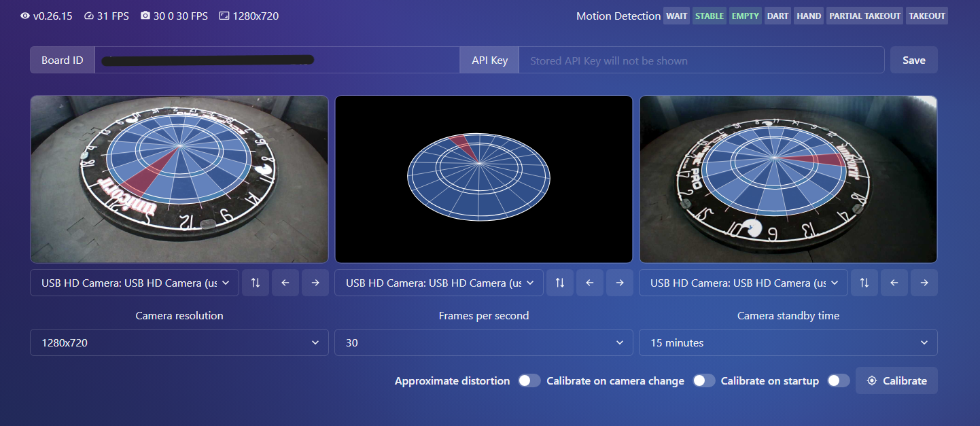
Task: Click the middle camera black preview
Action: click(484, 179)
